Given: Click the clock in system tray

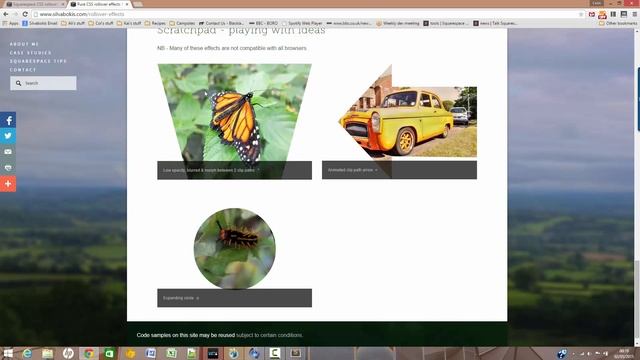Looking at the screenshot, I should 624,353.
